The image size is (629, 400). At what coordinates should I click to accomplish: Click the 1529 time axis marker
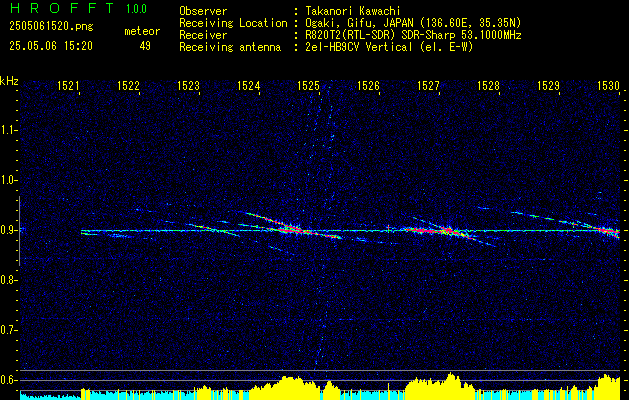(x=548, y=85)
